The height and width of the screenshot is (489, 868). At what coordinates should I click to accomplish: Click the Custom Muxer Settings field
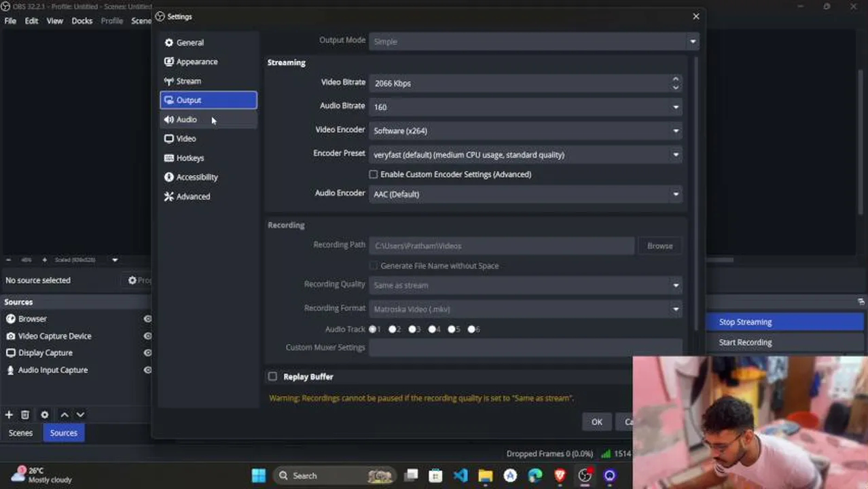[525, 348]
